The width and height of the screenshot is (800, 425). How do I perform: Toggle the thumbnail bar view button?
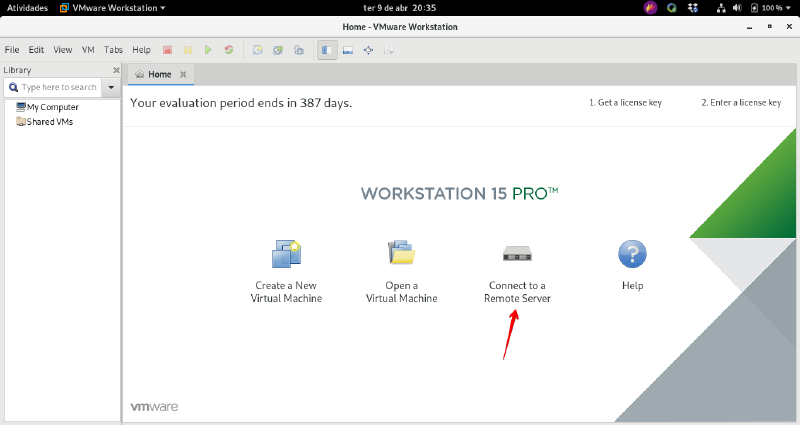348,50
